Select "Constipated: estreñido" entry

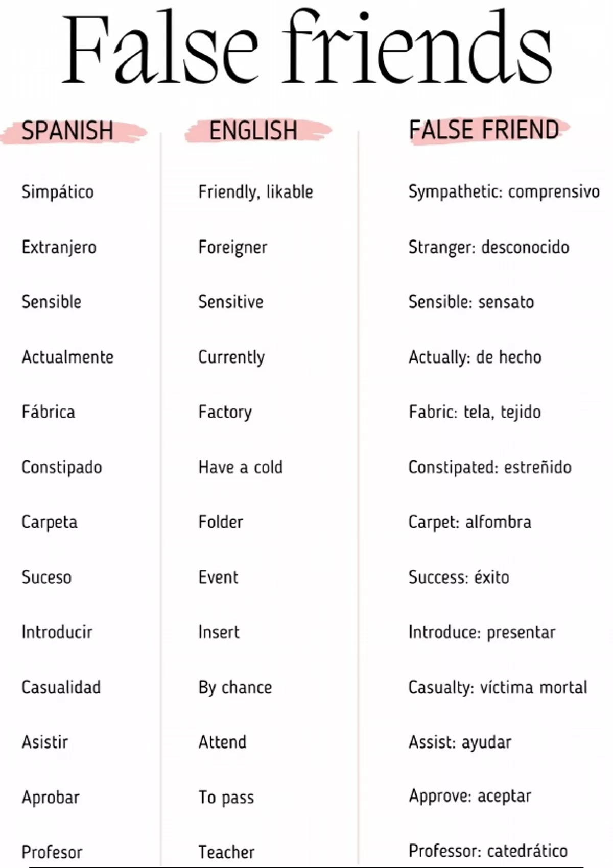tap(489, 467)
